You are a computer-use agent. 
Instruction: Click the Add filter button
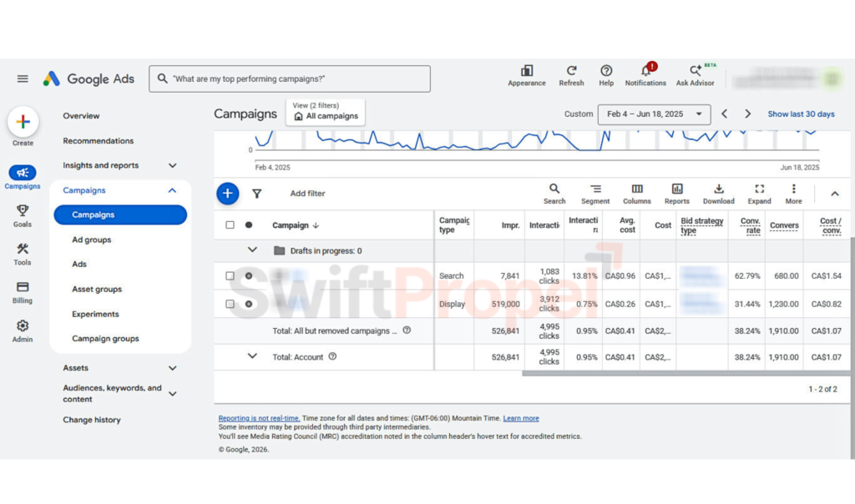[x=307, y=194]
